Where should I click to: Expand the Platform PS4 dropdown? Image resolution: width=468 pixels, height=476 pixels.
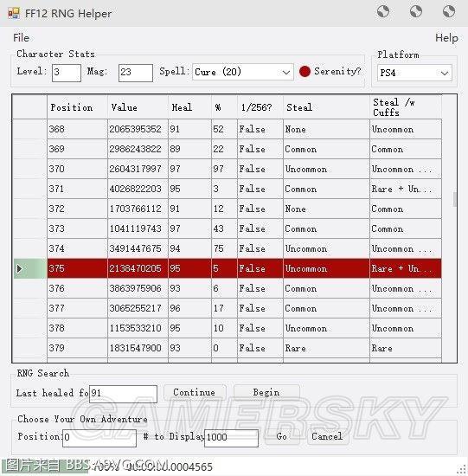tap(414, 73)
